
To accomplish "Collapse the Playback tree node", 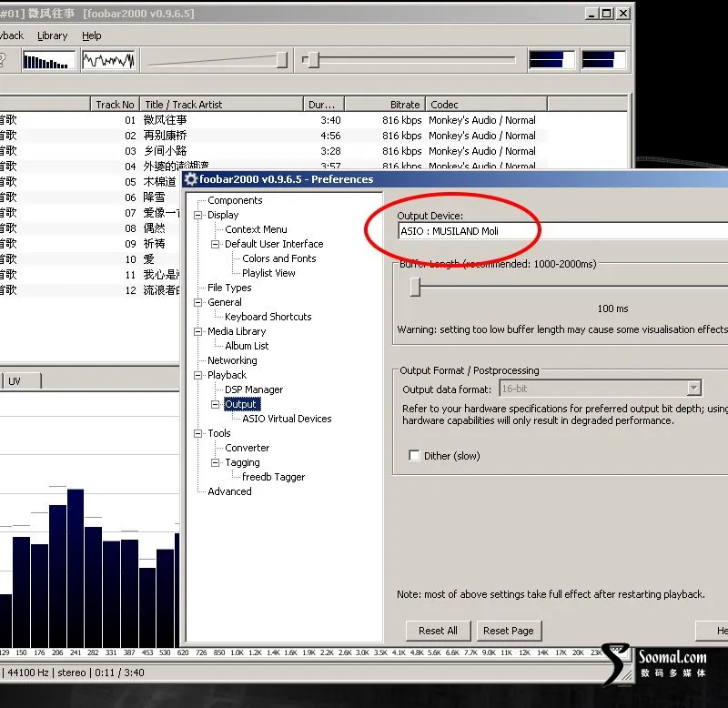I will pos(198,375).
